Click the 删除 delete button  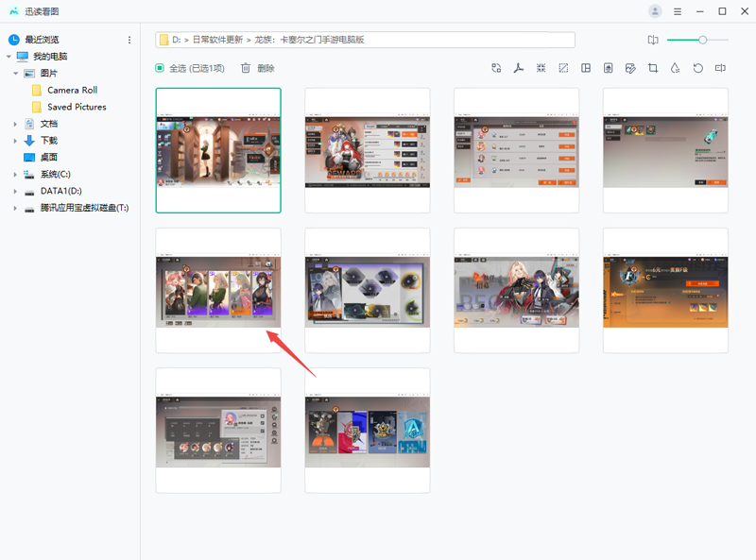(257, 68)
